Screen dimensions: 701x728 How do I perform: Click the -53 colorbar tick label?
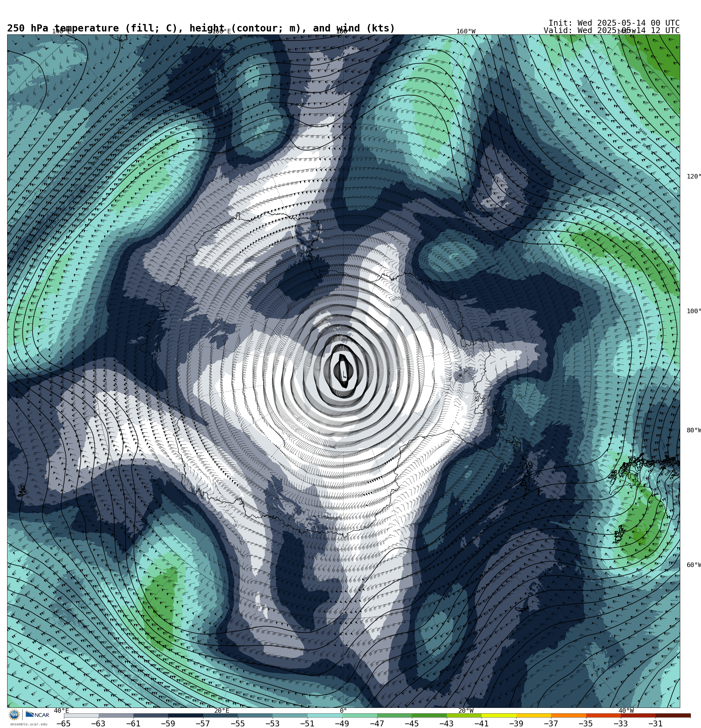(272, 723)
